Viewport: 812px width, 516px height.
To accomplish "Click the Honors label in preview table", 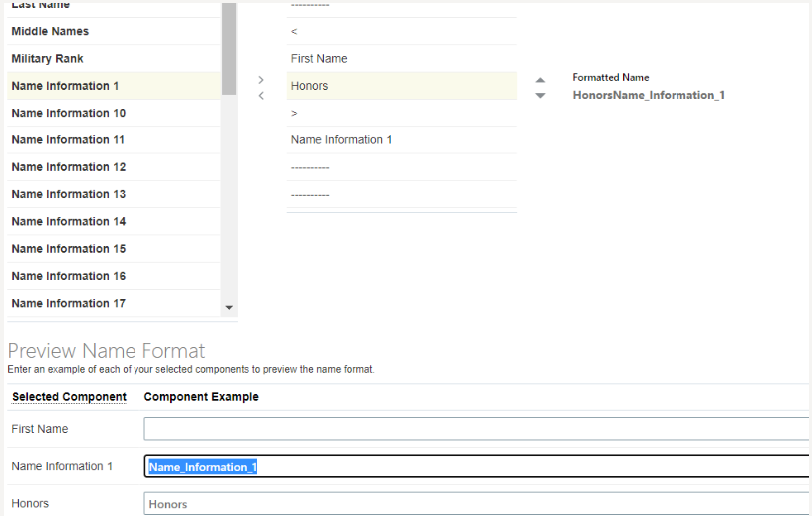I will pos(30,504).
